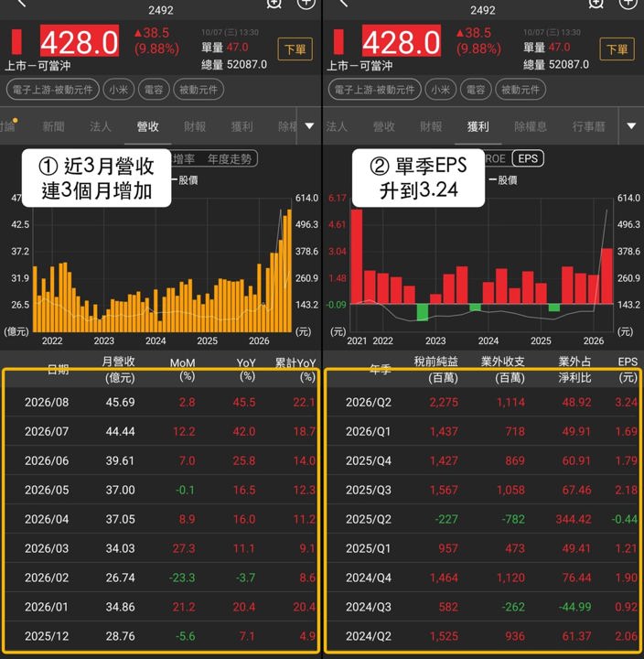Tap the tallest orange revenue chart bar
The image size is (644, 659).
289,270
